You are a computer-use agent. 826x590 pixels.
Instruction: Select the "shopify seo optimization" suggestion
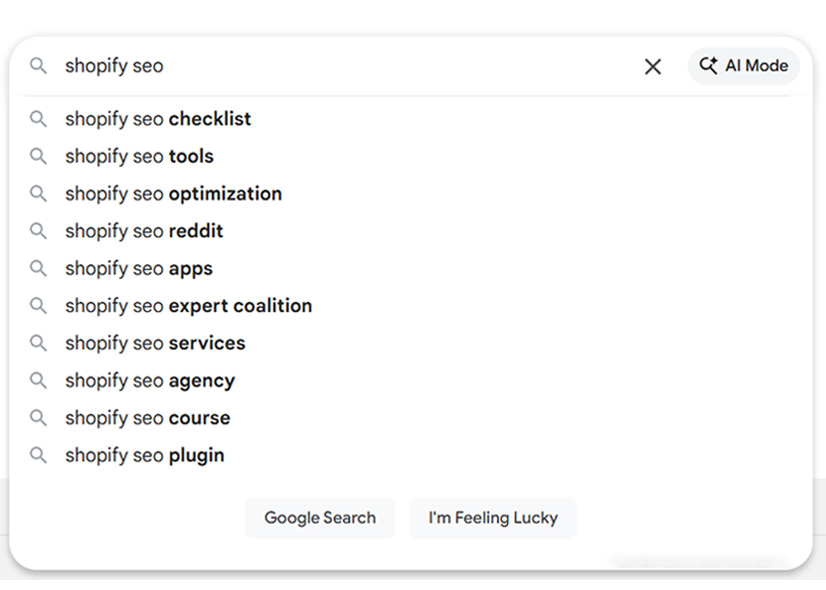coord(172,193)
